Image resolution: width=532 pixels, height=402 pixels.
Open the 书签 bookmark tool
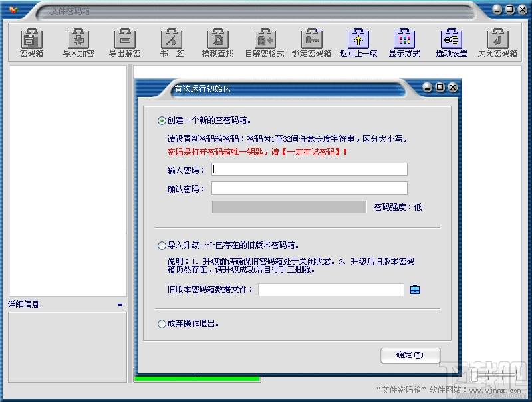coord(172,43)
